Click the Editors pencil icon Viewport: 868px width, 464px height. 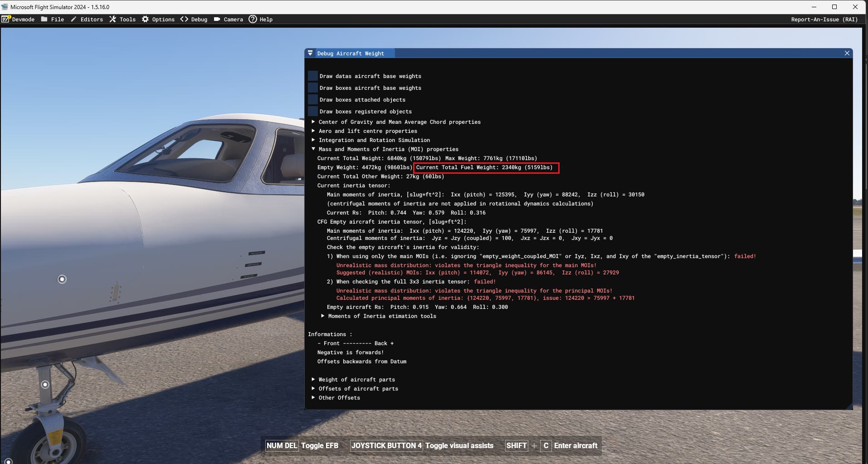click(73, 19)
